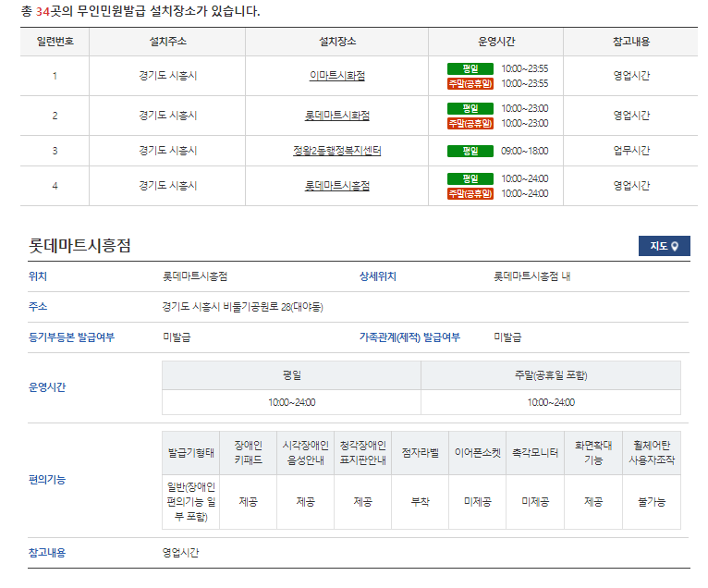The height and width of the screenshot is (588, 708).
Task: Click the weekday 10:00~24:00 cell in the detail table
Action: pos(292,402)
